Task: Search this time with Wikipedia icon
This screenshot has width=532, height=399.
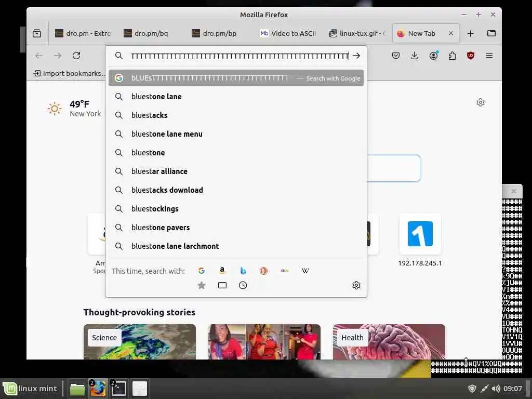Action: (305, 271)
